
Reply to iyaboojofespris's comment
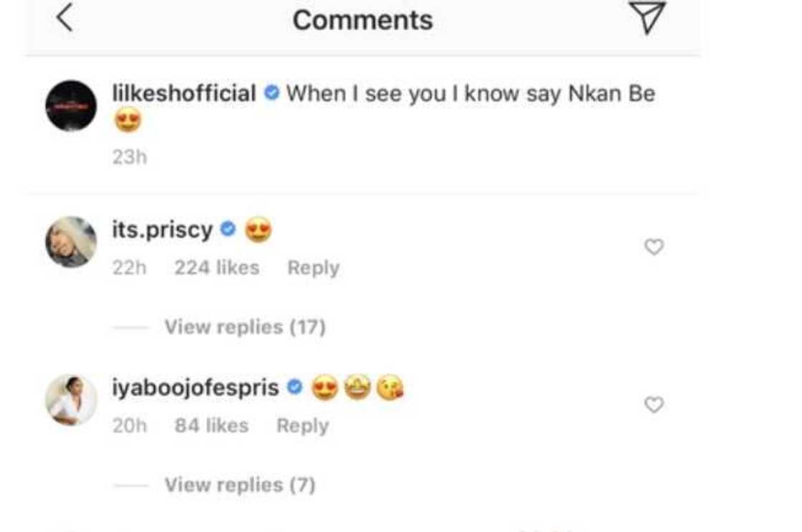tap(304, 425)
